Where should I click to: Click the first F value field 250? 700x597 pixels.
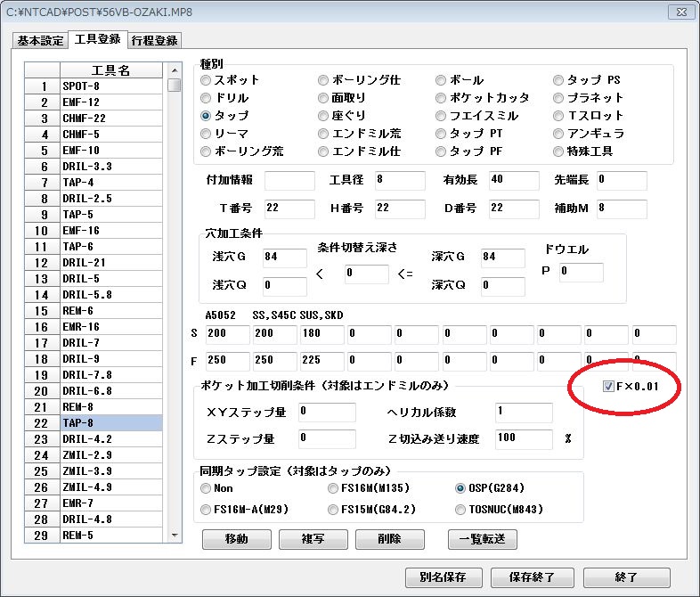[x=228, y=361]
